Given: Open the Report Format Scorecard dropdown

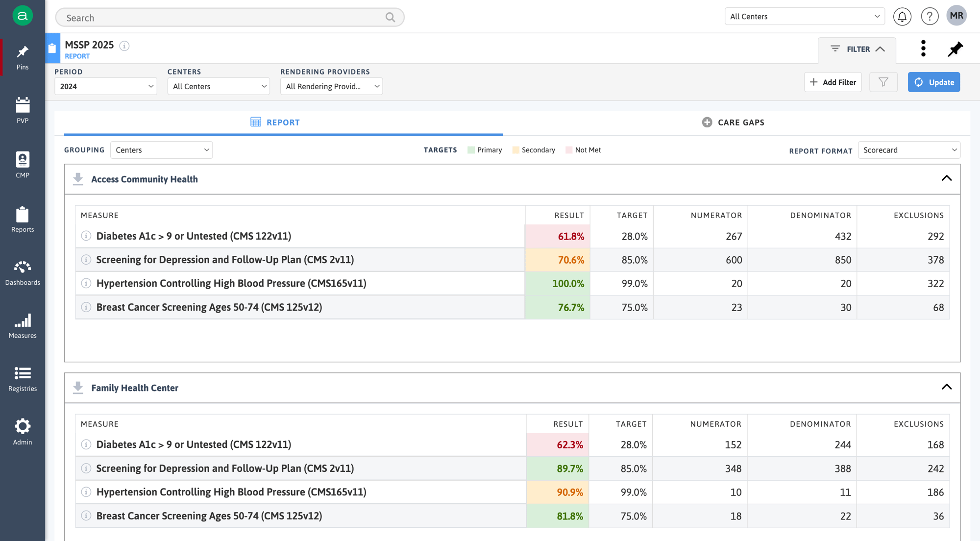Looking at the screenshot, I should [x=909, y=150].
